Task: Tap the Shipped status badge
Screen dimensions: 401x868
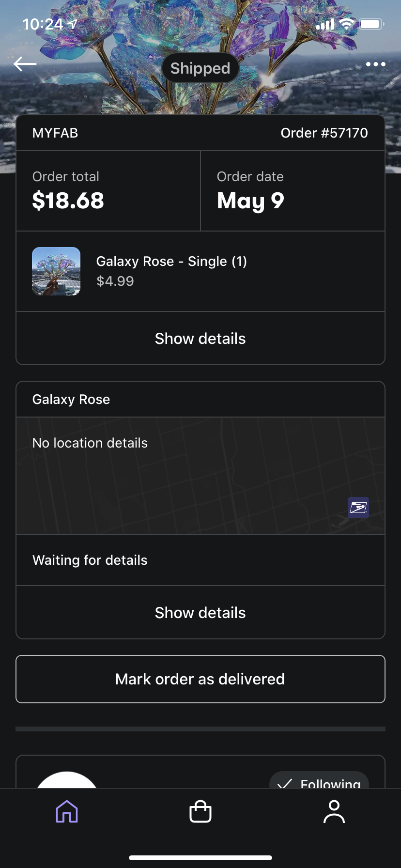Action: point(200,68)
